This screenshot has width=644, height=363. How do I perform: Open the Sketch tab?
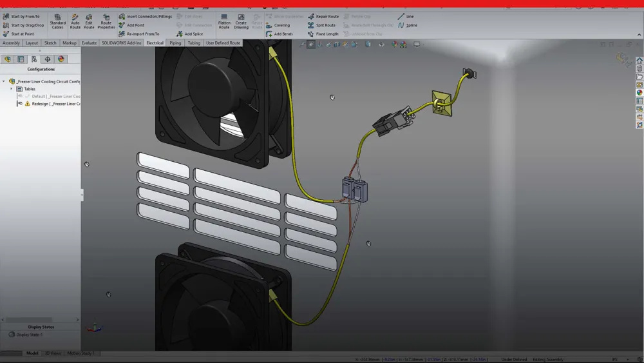click(x=50, y=43)
